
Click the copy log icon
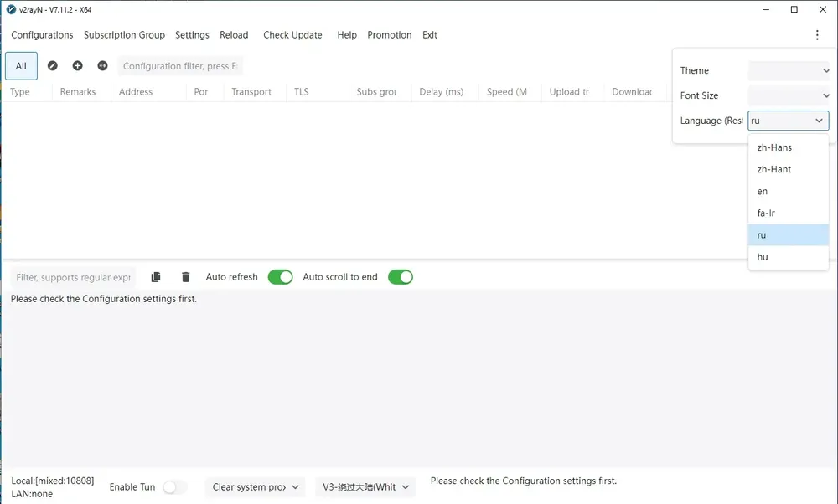click(x=156, y=277)
